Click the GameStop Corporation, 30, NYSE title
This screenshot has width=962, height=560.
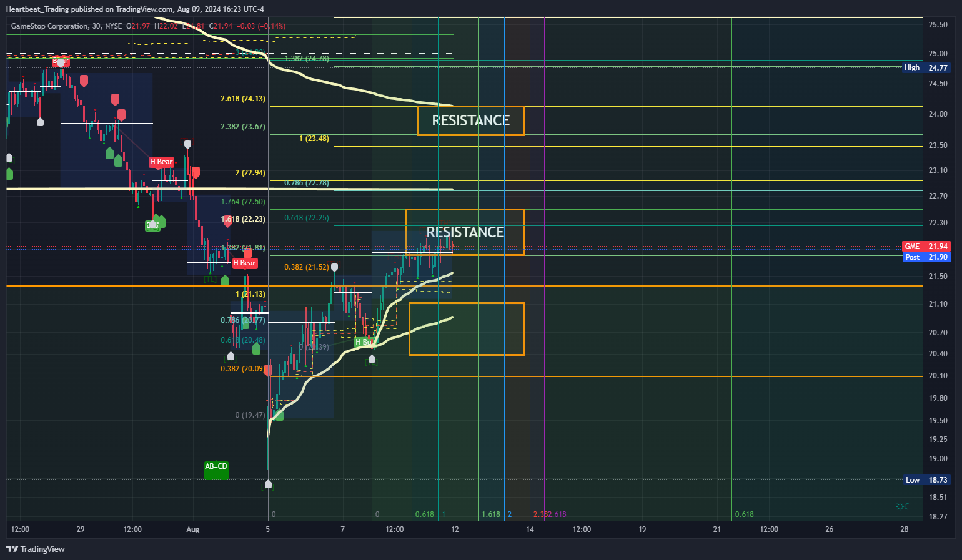point(66,26)
